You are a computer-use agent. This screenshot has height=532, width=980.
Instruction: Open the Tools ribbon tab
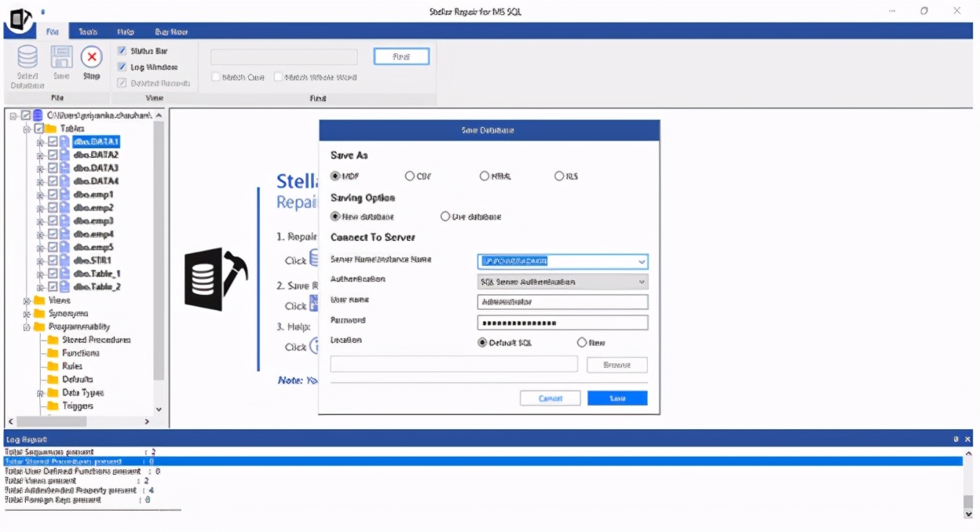coord(88,32)
